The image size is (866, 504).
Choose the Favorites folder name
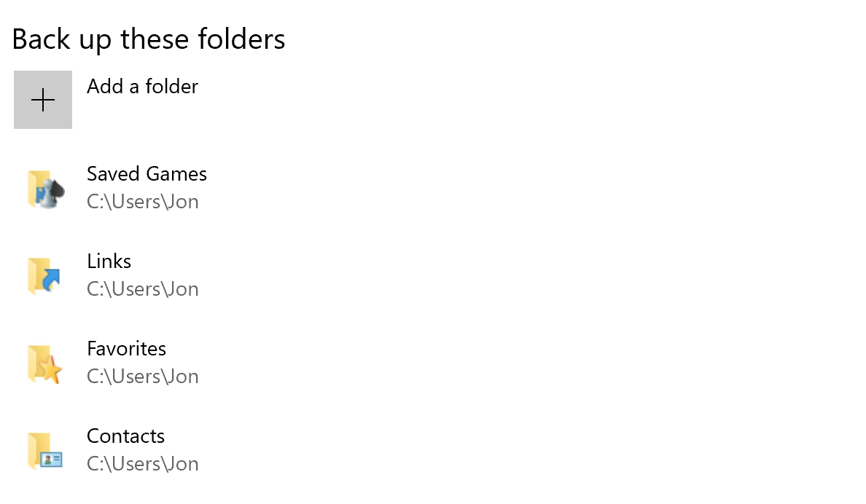click(127, 349)
